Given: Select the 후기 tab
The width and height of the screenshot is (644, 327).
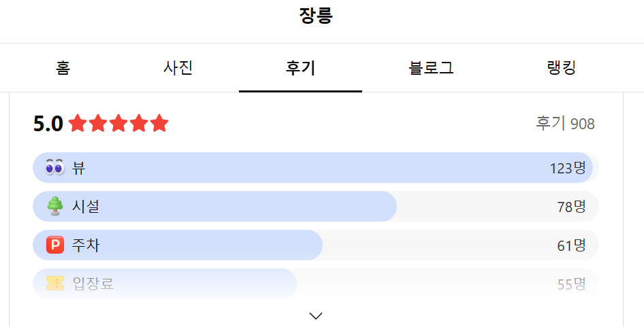Looking at the screenshot, I should 300,68.
